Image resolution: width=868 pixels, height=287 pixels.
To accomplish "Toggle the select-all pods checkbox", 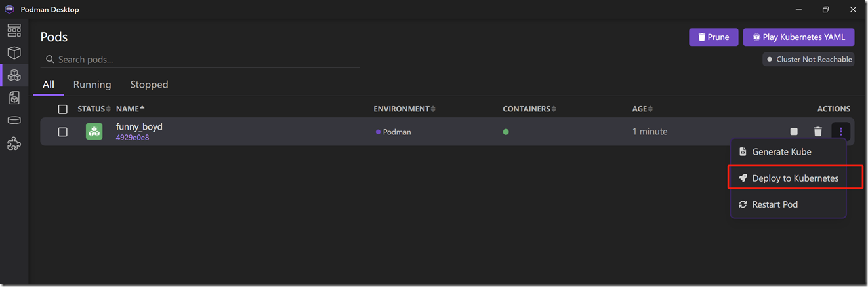I will point(63,109).
